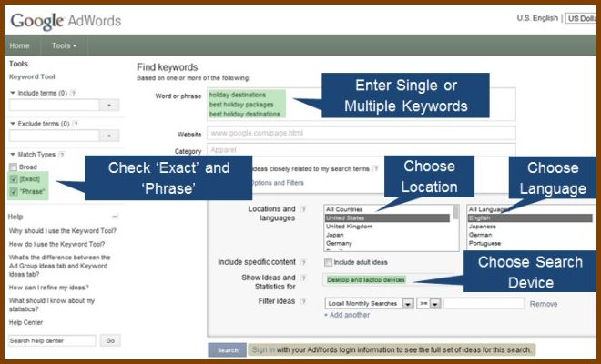Open the Help Center link
Viewport: 601px width, 364px height.
(25, 322)
